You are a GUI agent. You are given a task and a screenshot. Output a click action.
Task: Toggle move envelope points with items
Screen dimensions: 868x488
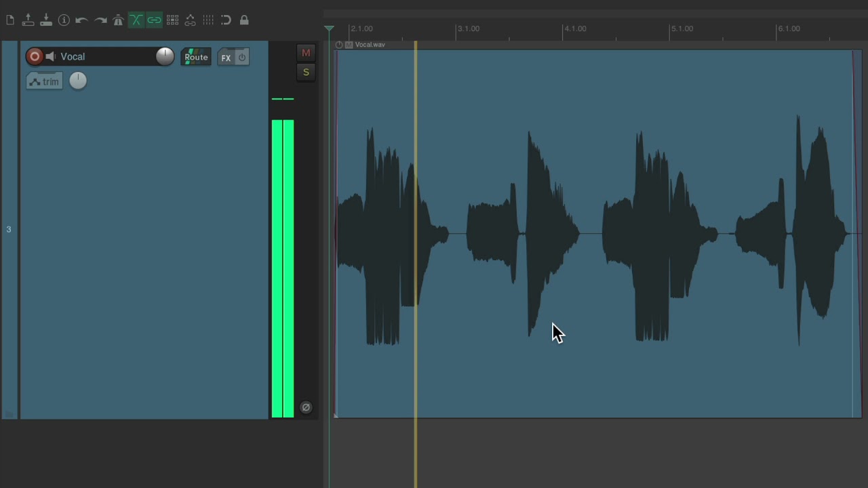pos(190,20)
